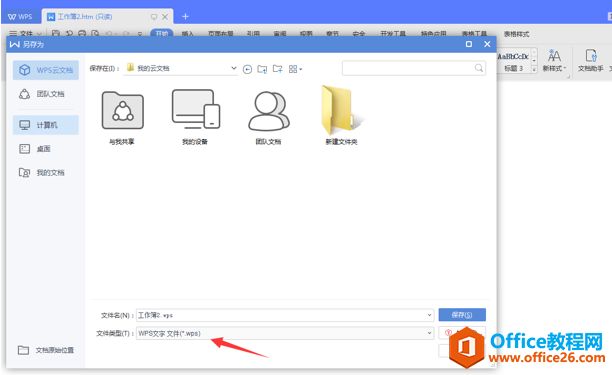The image size is (612, 375).
Task: Choose 计算机 in the sidebar
Action: [x=46, y=125]
